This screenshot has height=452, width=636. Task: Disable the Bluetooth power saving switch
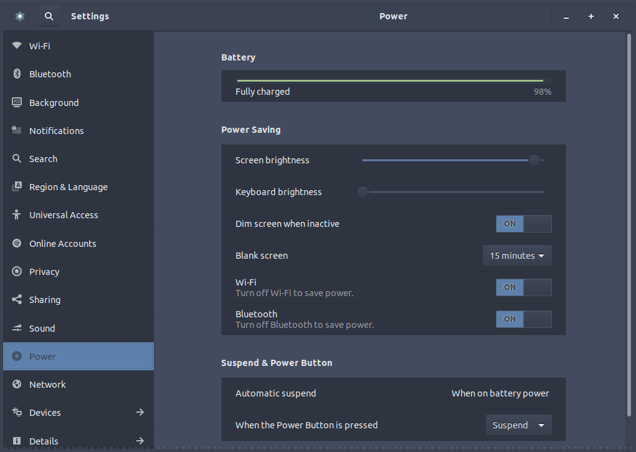coord(524,319)
